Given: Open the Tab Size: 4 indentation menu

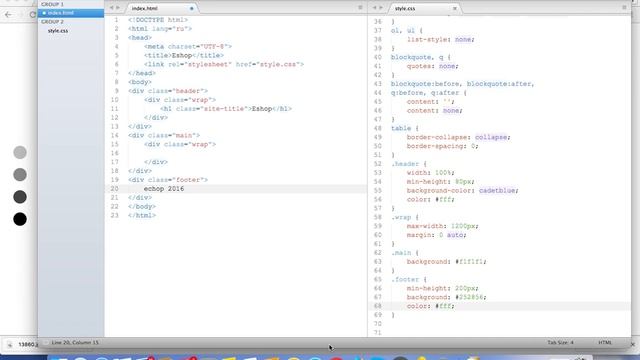Looking at the screenshot, I should point(560,342).
